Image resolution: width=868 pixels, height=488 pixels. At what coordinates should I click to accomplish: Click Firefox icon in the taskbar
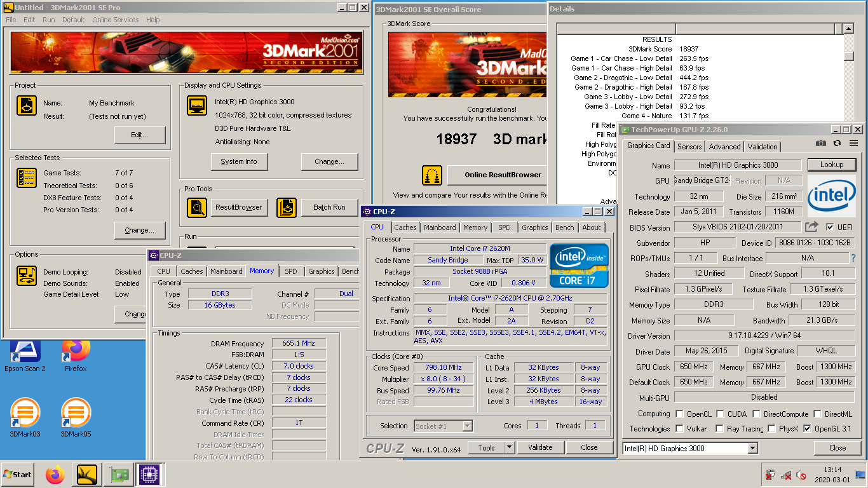click(55, 475)
